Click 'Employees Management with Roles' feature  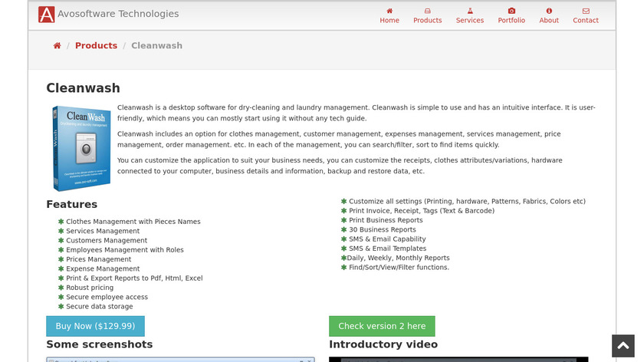pyautogui.click(x=125, y=250)
